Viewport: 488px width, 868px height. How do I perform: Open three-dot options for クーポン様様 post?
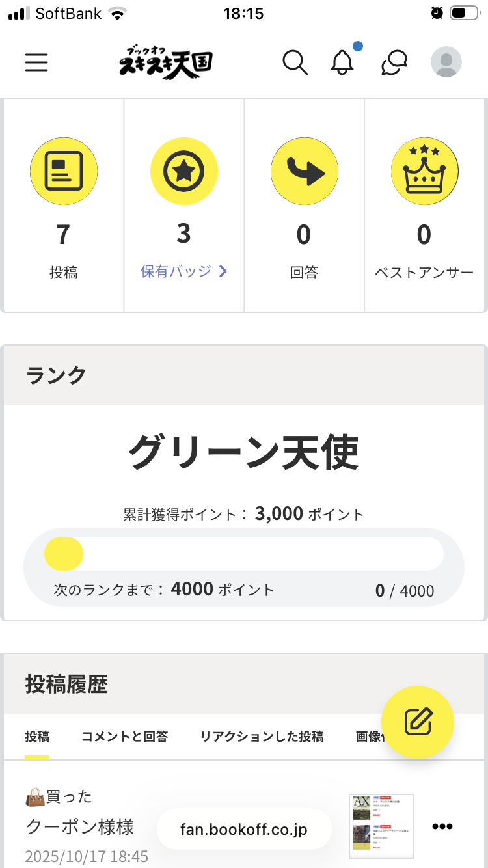[x=442, y=826]
